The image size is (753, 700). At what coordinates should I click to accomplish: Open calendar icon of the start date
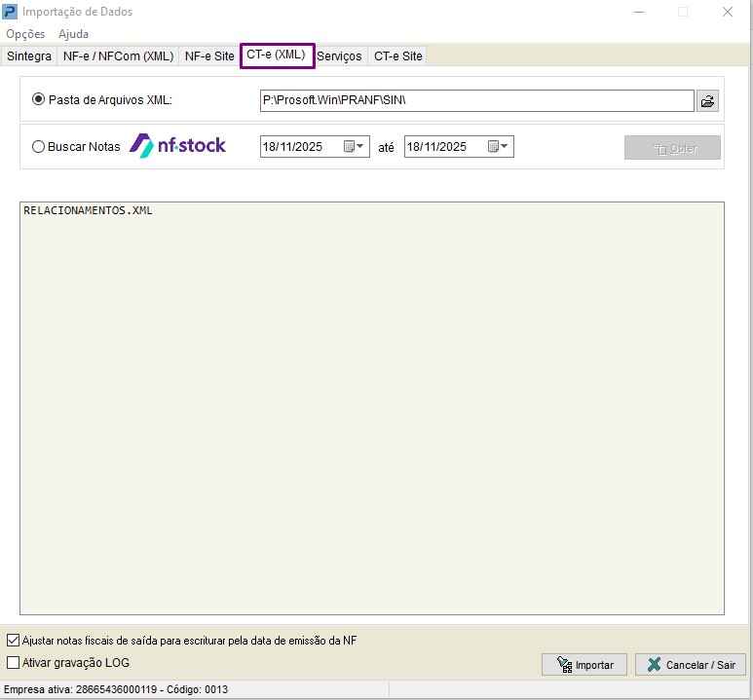(x=349, y=146)
